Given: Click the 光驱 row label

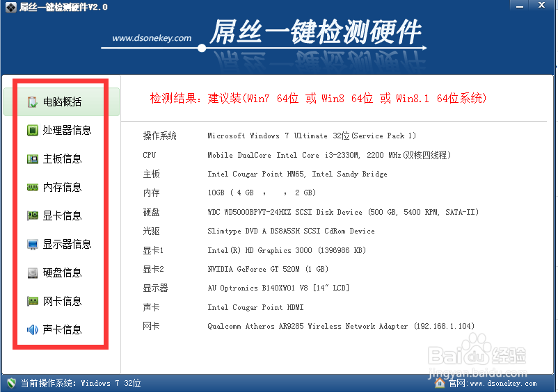Looking at the screenshot, I should pos(151,231).
